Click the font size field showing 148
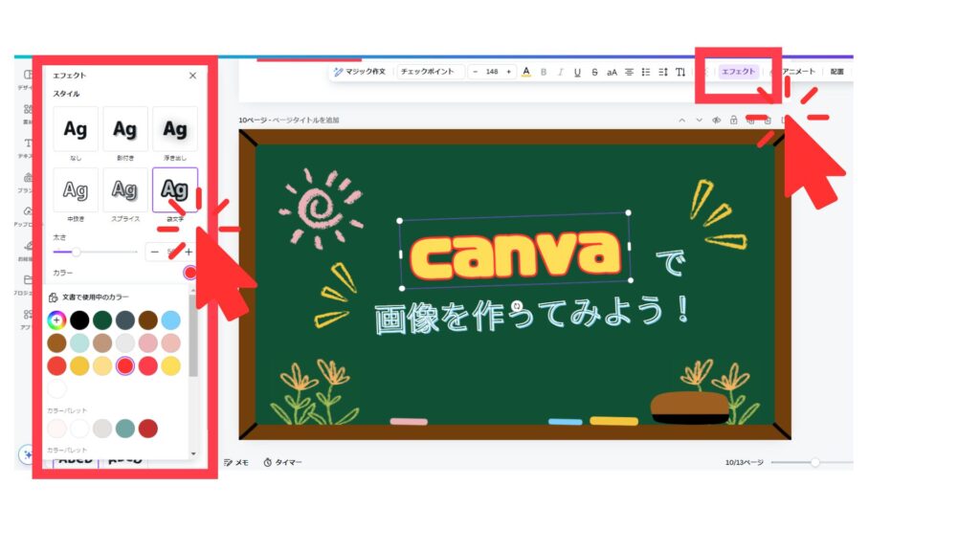The height and width of the screenshot is (551, 980). (x=493, y=72)
